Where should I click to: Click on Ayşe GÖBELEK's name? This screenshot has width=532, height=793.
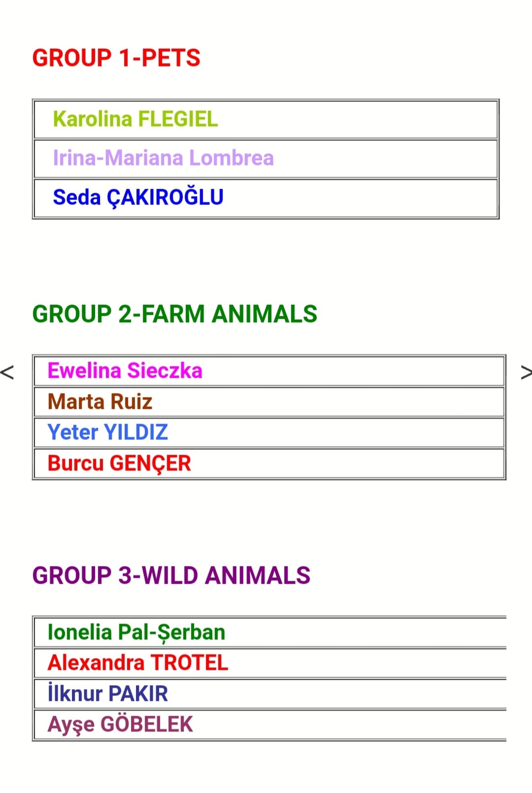pyautogui.click(x=120, y=725)
